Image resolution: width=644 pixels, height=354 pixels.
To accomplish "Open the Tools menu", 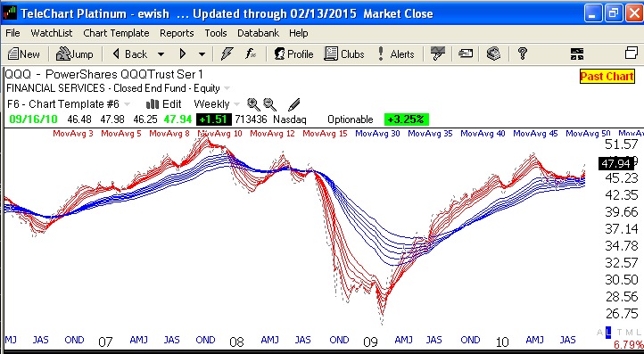I will (216, 33).
